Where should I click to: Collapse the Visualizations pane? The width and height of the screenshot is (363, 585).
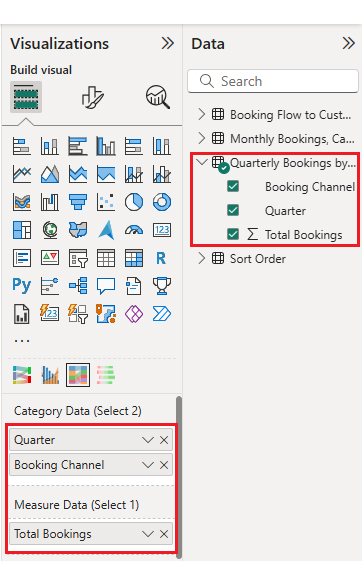168,43
